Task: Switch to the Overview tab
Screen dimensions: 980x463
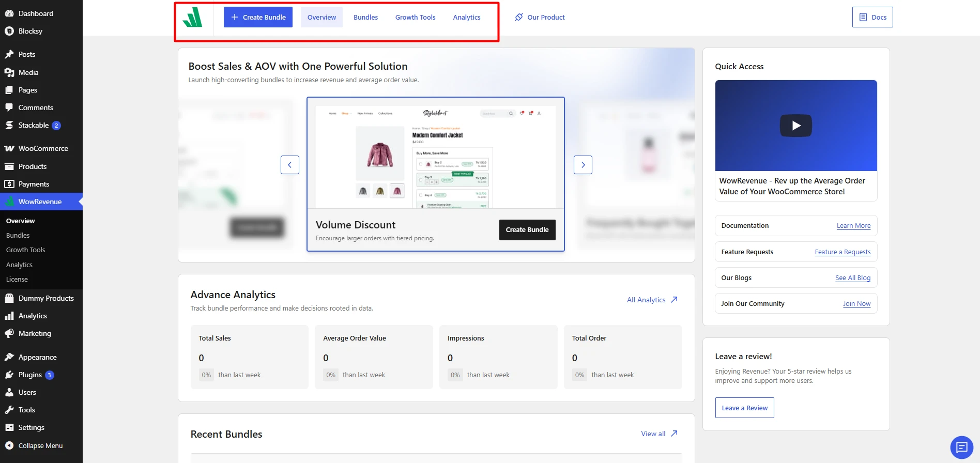Action: coord(321,17)
